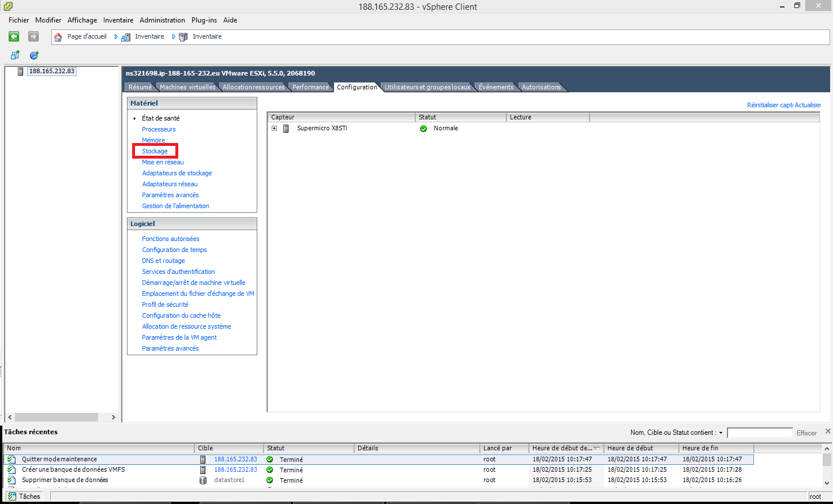Image resolution: width=833 pixels, height=504 pixels.
Task: Open the Processeurs link
Action: tap(159, 129)
